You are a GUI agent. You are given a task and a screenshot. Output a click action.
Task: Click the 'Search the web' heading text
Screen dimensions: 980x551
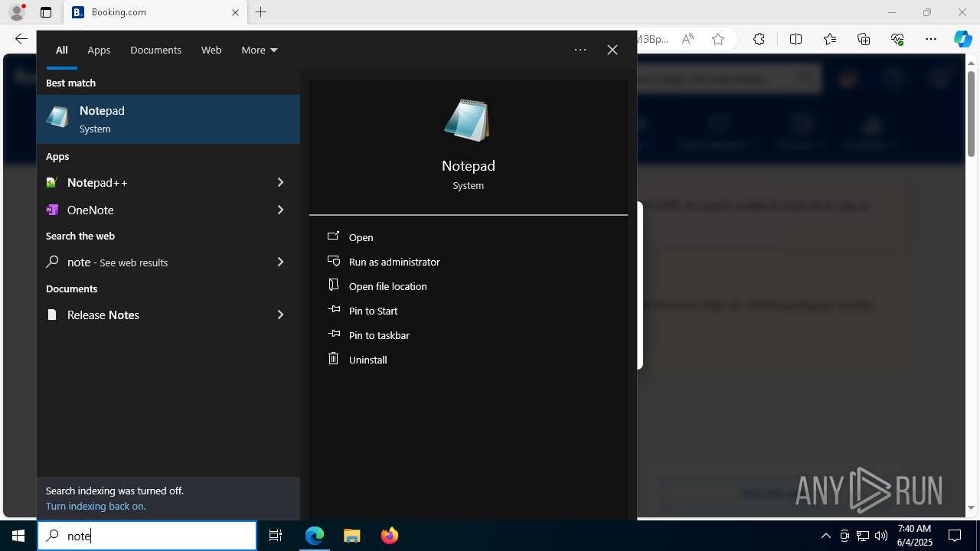[x=80, y=236]
